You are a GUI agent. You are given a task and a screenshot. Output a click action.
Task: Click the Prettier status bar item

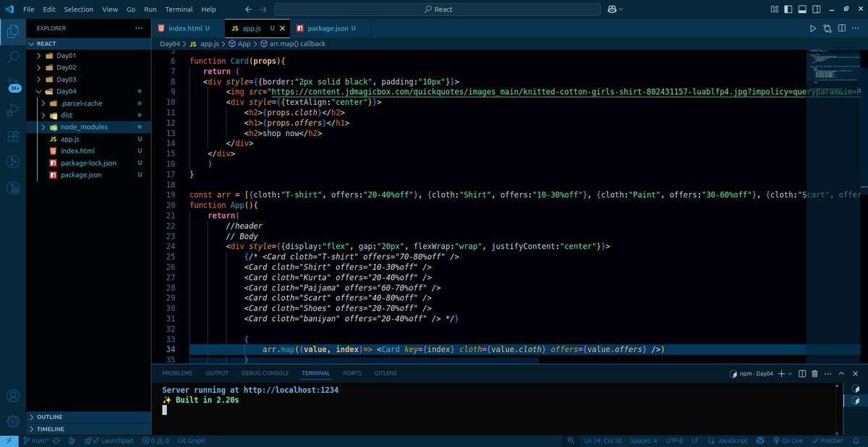coord(827,440)
